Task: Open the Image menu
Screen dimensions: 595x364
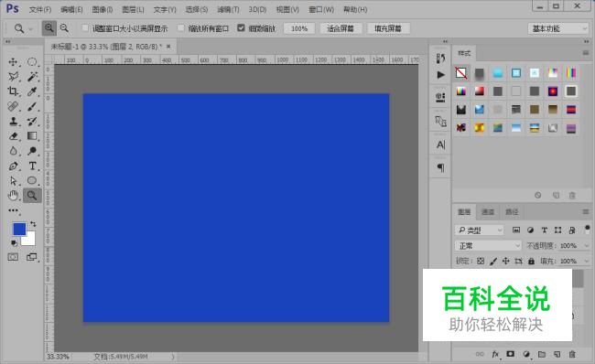Action: pos(103,9)
